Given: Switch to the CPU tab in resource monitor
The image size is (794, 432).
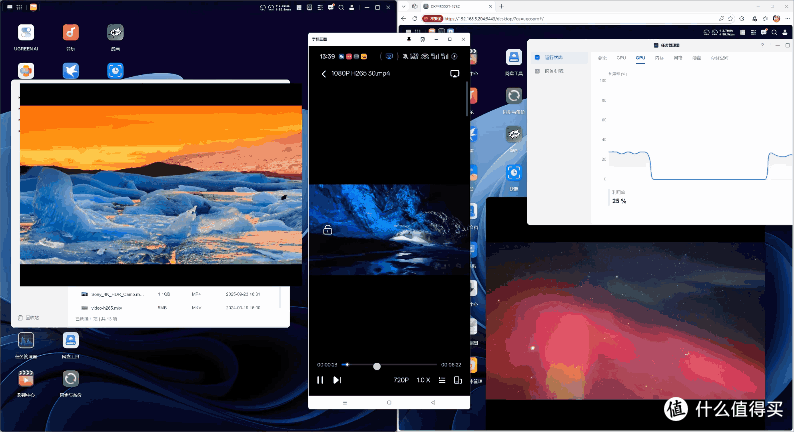Looking at the screenshot, I should point(621,58).
